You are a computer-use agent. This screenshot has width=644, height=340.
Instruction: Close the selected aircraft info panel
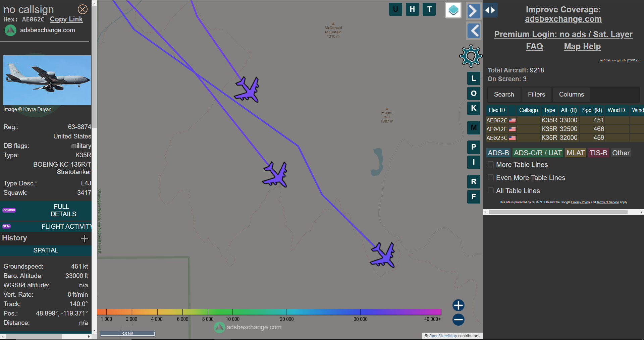[x=83, y=9]
